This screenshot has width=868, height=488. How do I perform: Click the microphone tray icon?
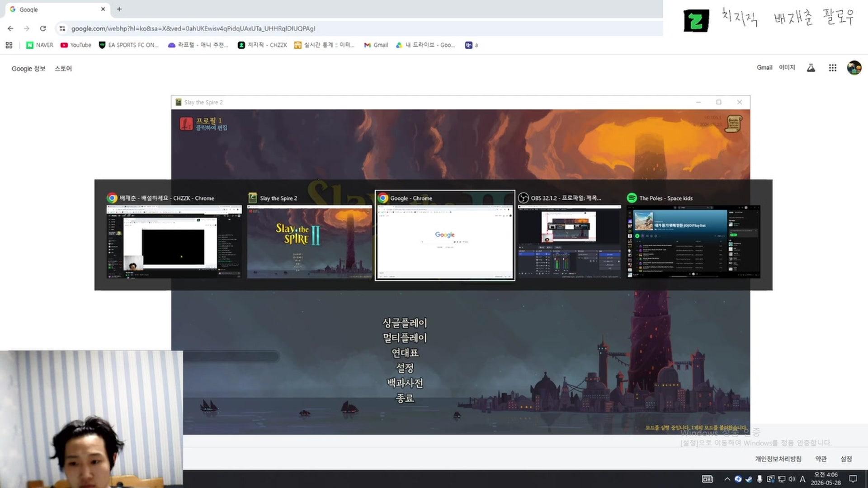(x=760, y=479)
